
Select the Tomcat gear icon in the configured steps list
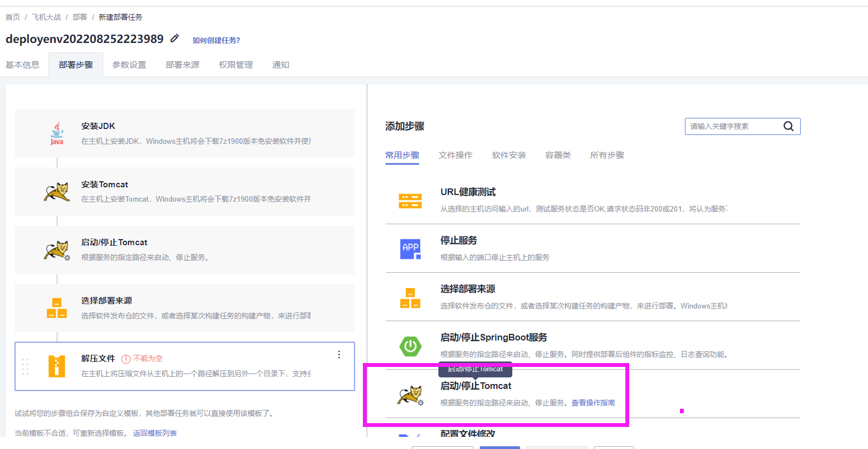point(57,250)
